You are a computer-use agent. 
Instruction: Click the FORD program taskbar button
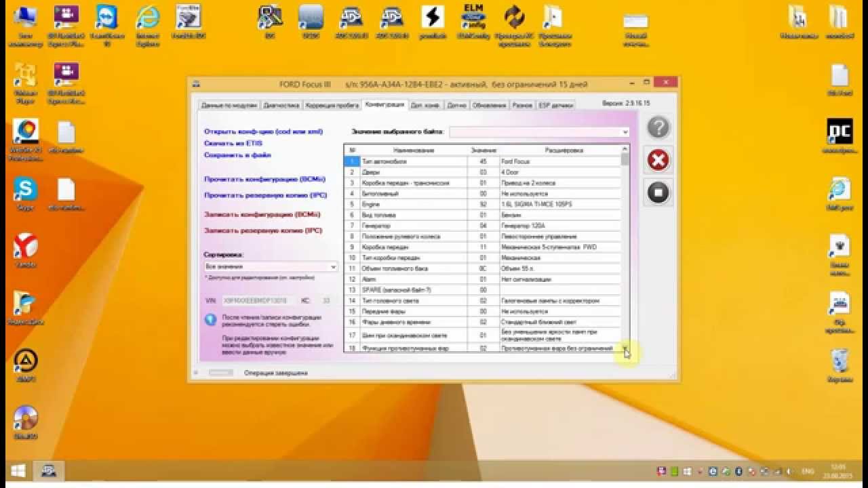[x=49, y=471]
